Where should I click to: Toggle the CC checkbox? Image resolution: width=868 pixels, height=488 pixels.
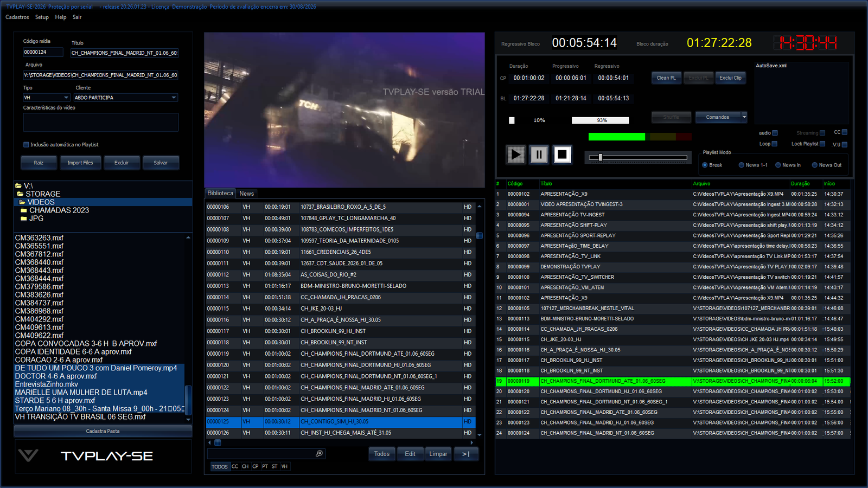click(845, 132)
